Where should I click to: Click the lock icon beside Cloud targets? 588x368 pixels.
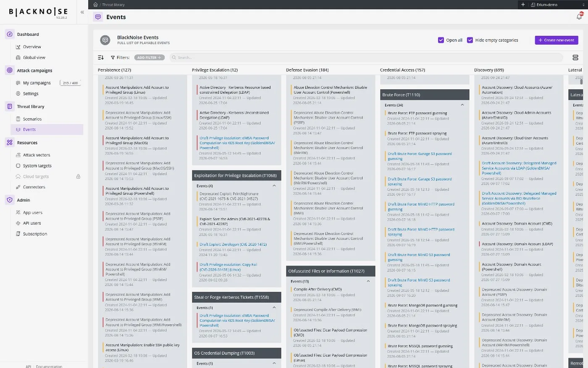click(78, 177)
